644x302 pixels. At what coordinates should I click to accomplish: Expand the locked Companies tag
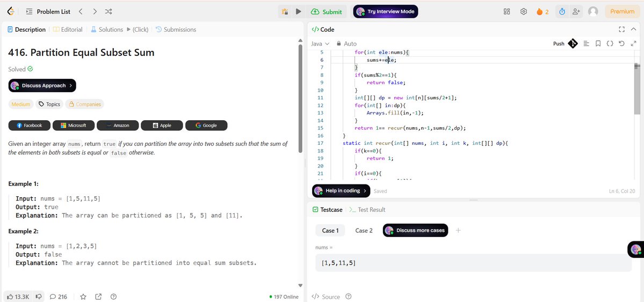click(x=85, y=104)
